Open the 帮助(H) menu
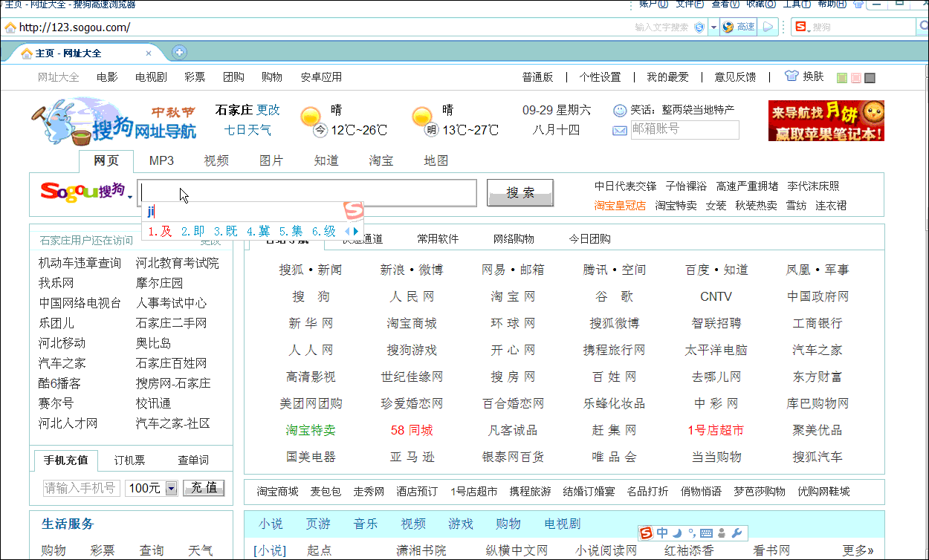The width and height of the screenshot is (929, 560). click(832, 4)
